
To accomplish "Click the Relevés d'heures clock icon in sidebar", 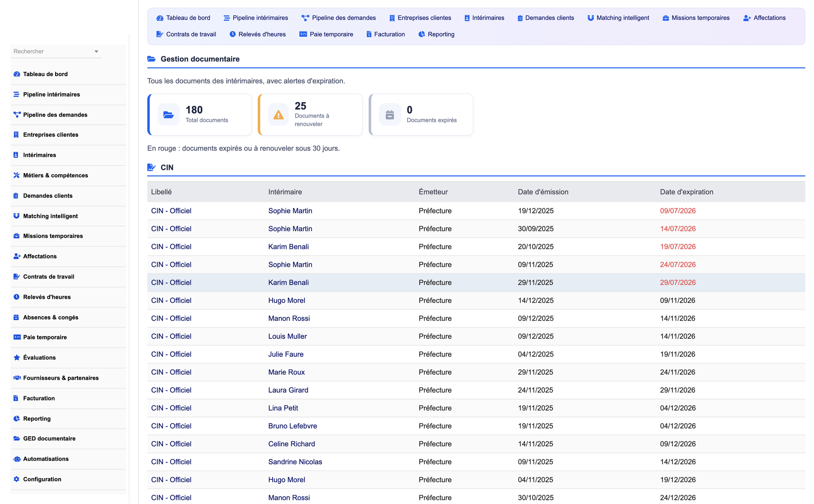I will coord(16,297).
